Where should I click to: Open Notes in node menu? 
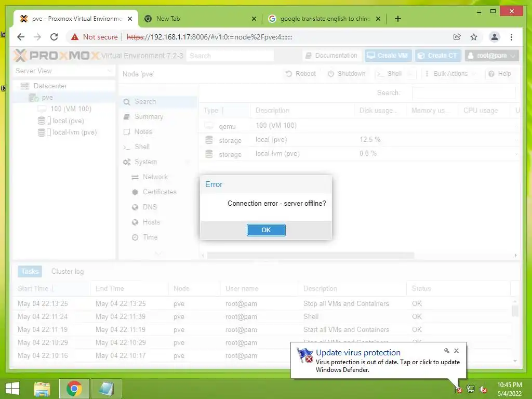point(158,131)
